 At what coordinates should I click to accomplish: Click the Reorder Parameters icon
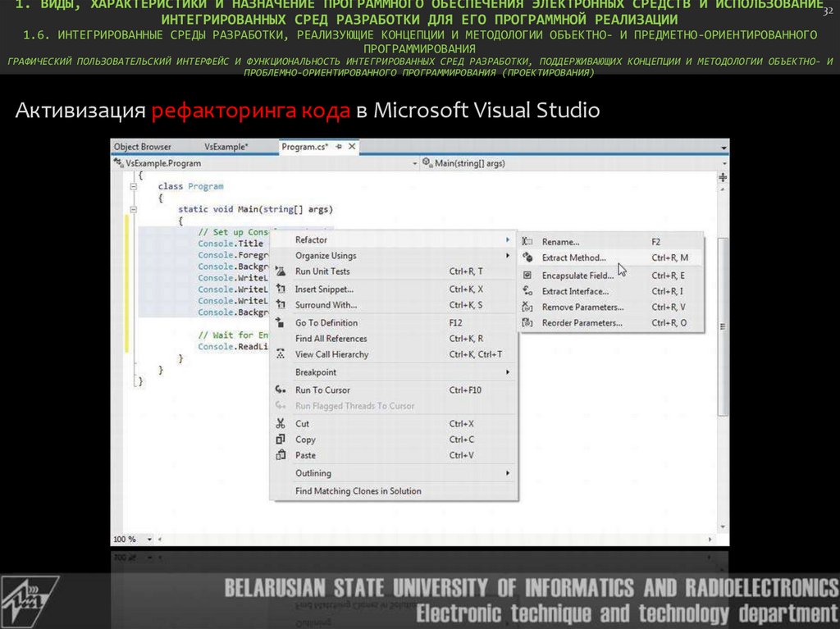tap(527, 322)
